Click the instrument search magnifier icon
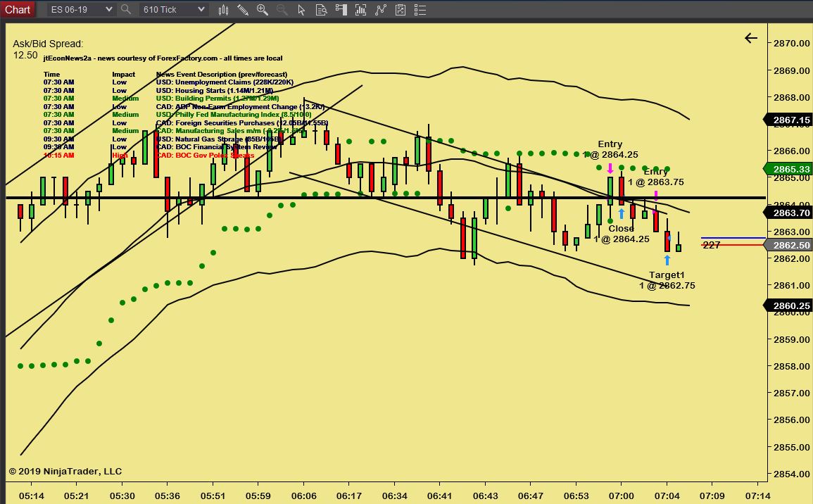 pyautogui.click(x=125, y=9)
